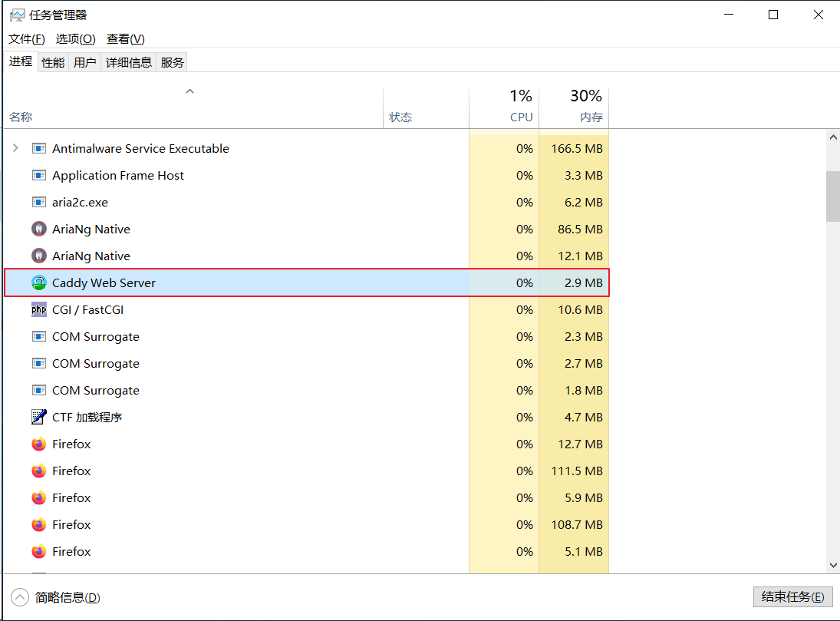Click the scrollbar down arrow
The height and width of the screenshot is (621, 840).
tap(833, 565)
